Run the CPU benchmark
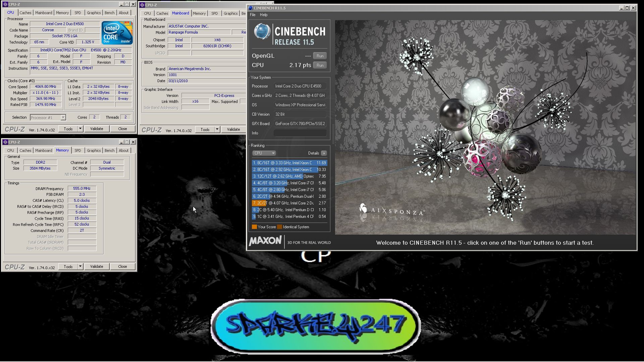644x362 pixels. pyautogui.click(x=320, y=65)
